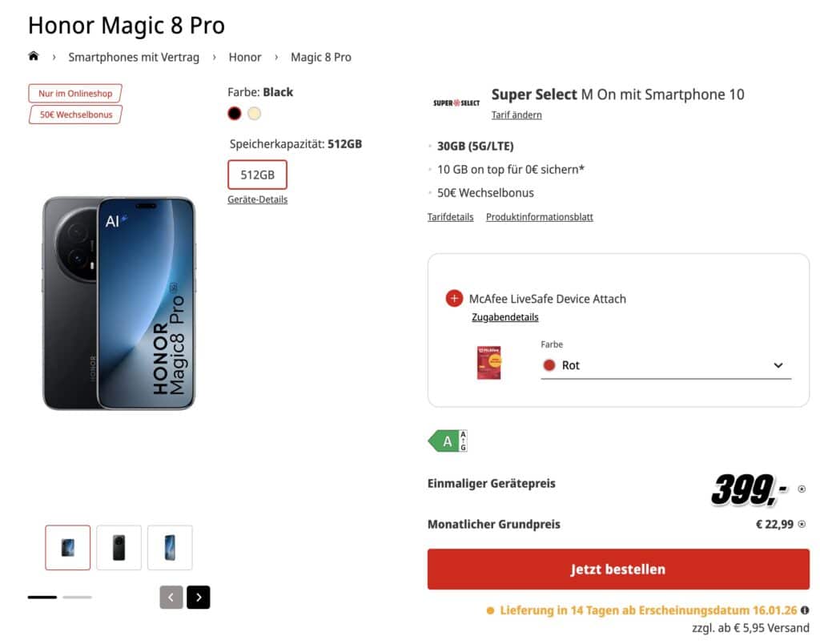The height and width of the screenshot is (644, 820).
Task: Click the Super Select tariff logo
Action: (456, 103)
